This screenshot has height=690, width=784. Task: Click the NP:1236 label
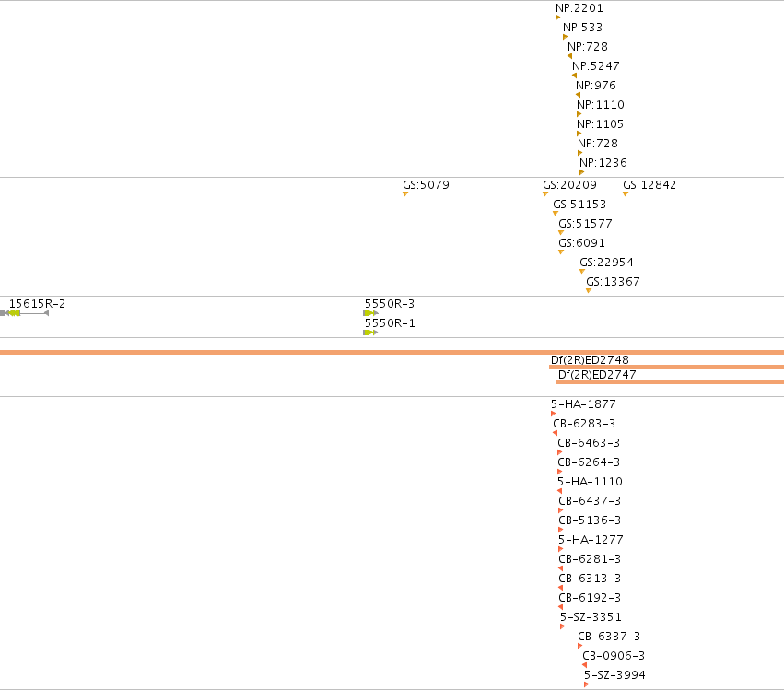click(x=603, y=163)
